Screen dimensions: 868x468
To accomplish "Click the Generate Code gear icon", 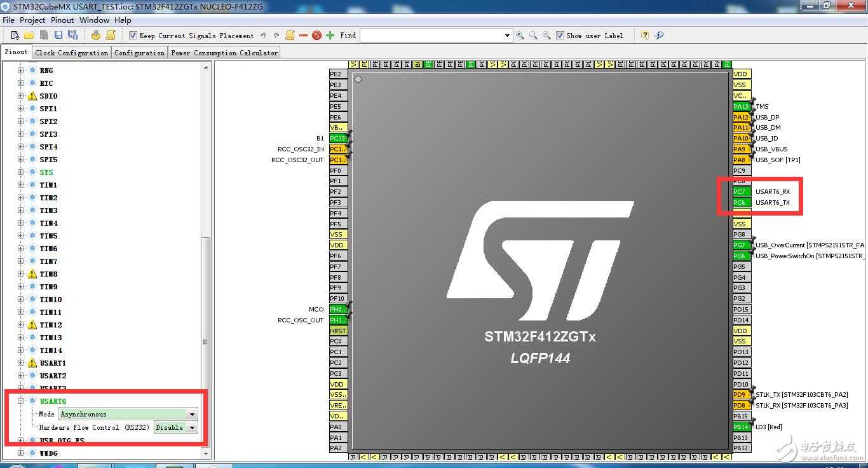I will [x=96, y=36].
